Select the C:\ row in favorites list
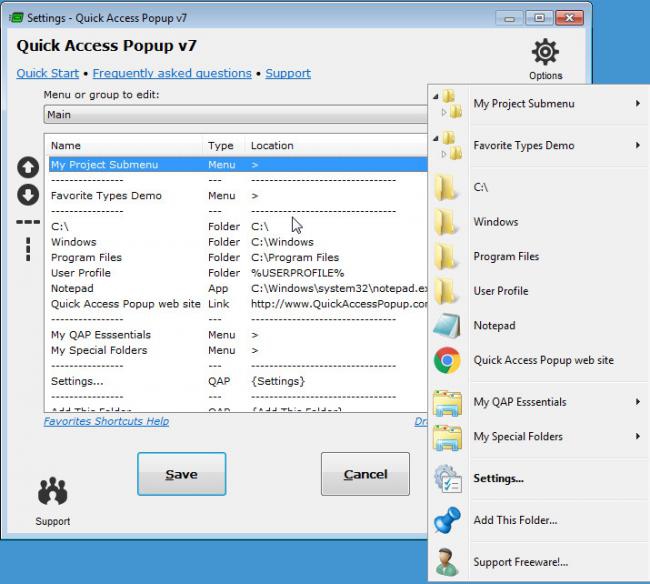Screen dimensions: 650x584 click(238, 226)
